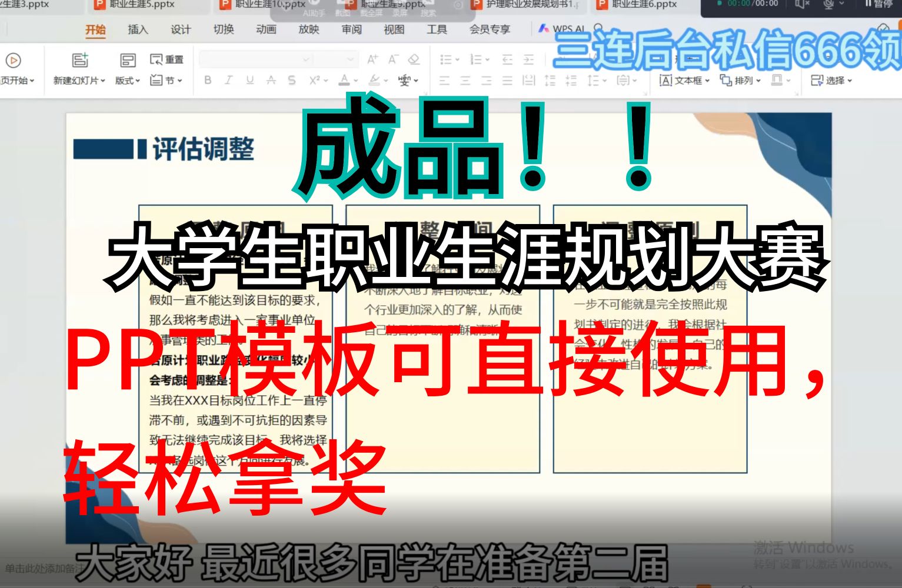Click the WPS AI button
Screen dimensions: 902x588
(x=562, y=28)
